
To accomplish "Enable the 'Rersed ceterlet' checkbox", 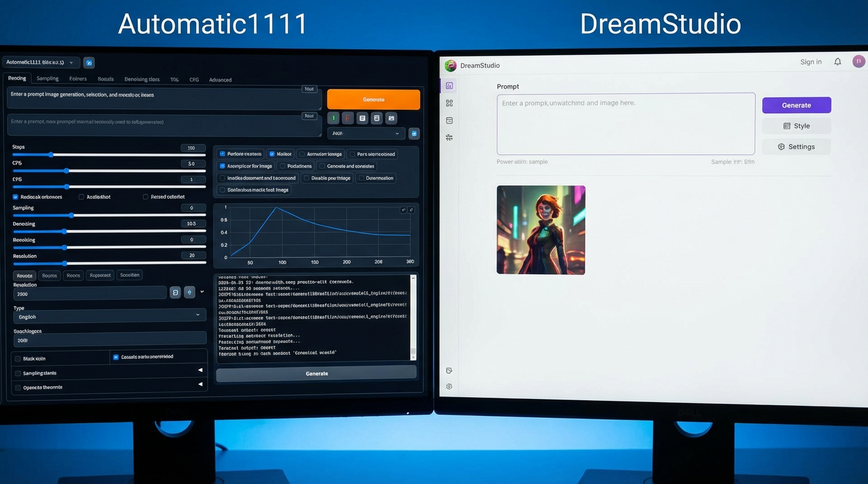I will [145, 197].
